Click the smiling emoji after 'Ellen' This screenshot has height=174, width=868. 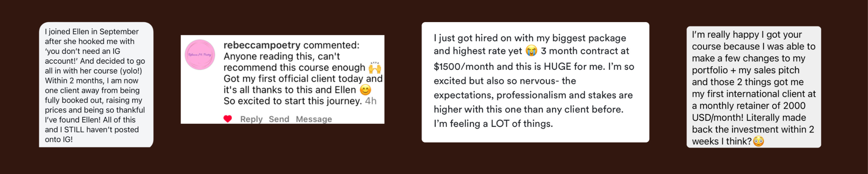pyautogui.click(x=365, y=90)
